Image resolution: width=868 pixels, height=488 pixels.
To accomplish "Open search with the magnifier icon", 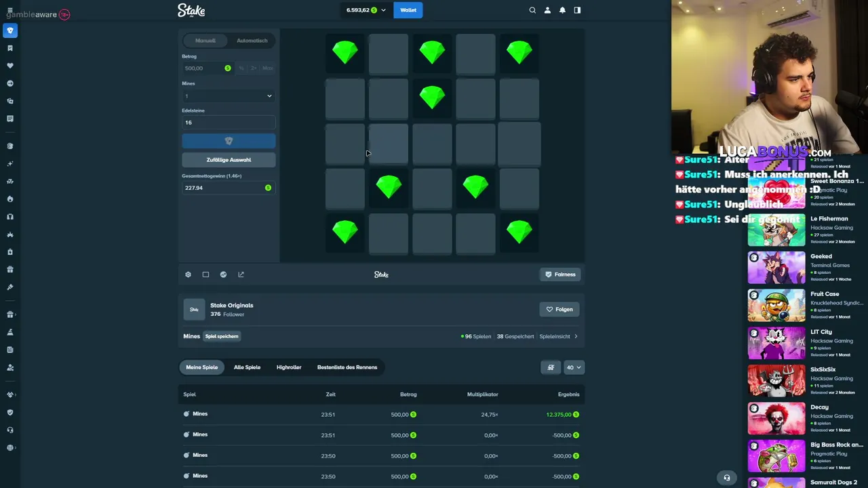I will tap(532, 10).
